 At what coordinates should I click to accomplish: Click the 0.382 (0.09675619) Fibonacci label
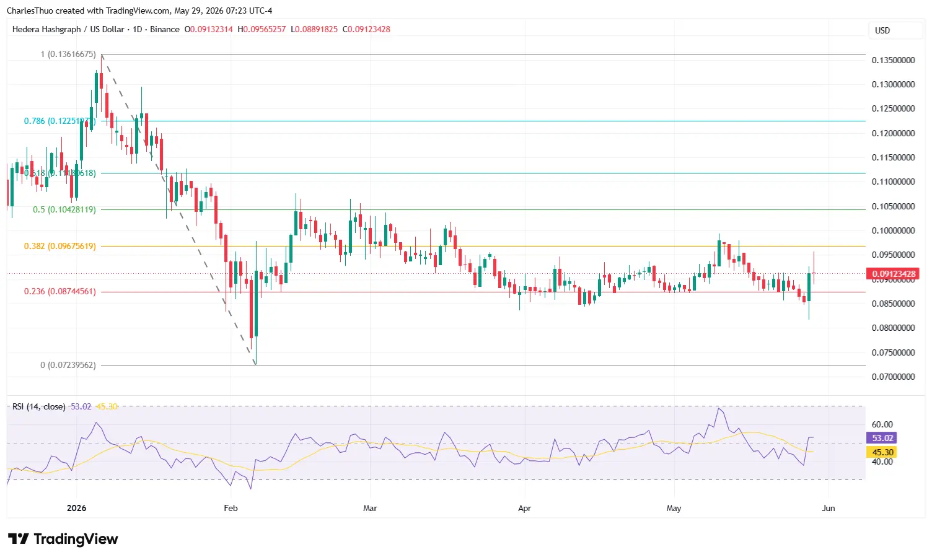[60, 246]
